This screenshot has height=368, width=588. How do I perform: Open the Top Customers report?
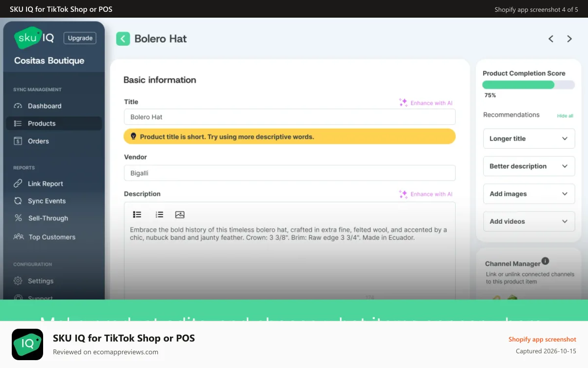54,237
